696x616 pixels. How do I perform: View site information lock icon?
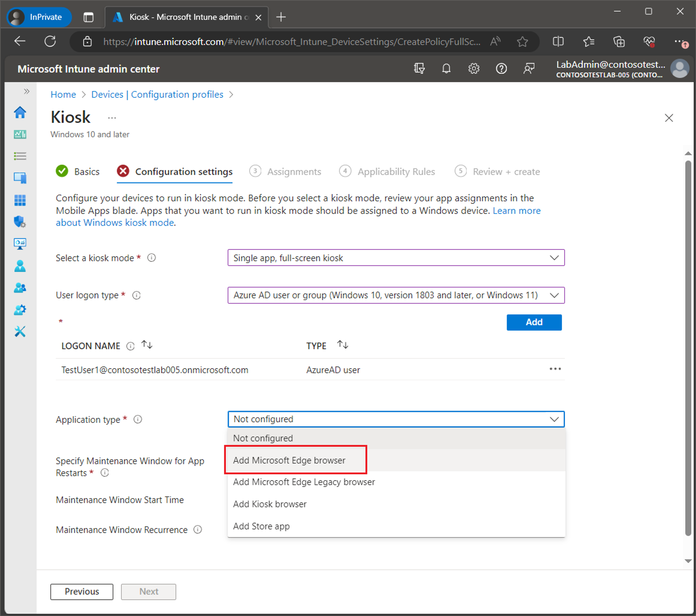tap(87, 41)
